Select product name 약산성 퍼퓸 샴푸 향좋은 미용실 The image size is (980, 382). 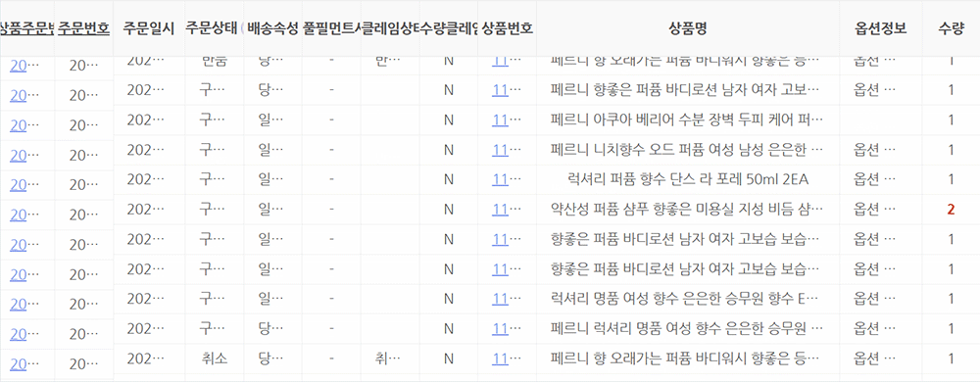tap(687, 210)
